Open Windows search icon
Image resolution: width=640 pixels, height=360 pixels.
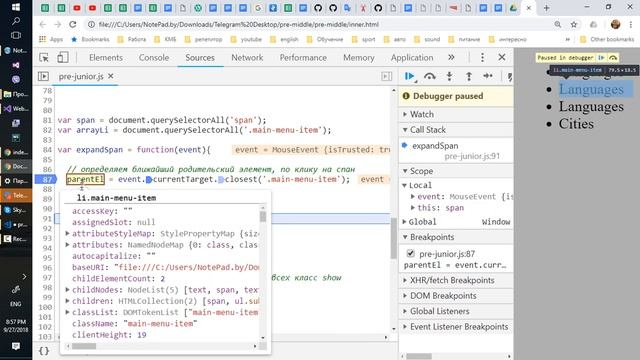click(16, 21)
